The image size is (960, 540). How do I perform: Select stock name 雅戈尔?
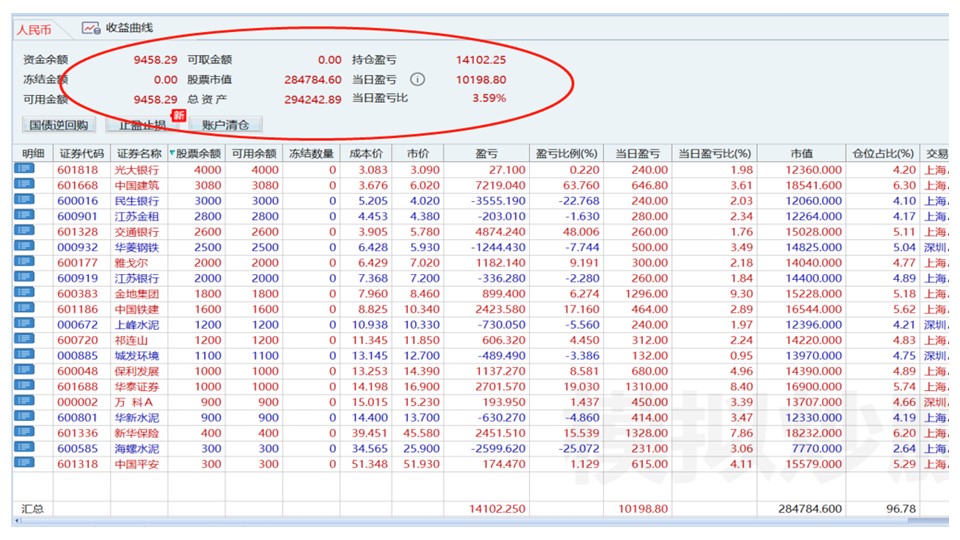point(131,263)
